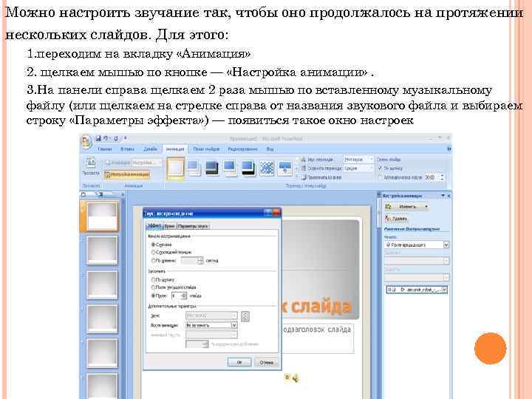Open the Главная ribbon tab

(105, 149)
